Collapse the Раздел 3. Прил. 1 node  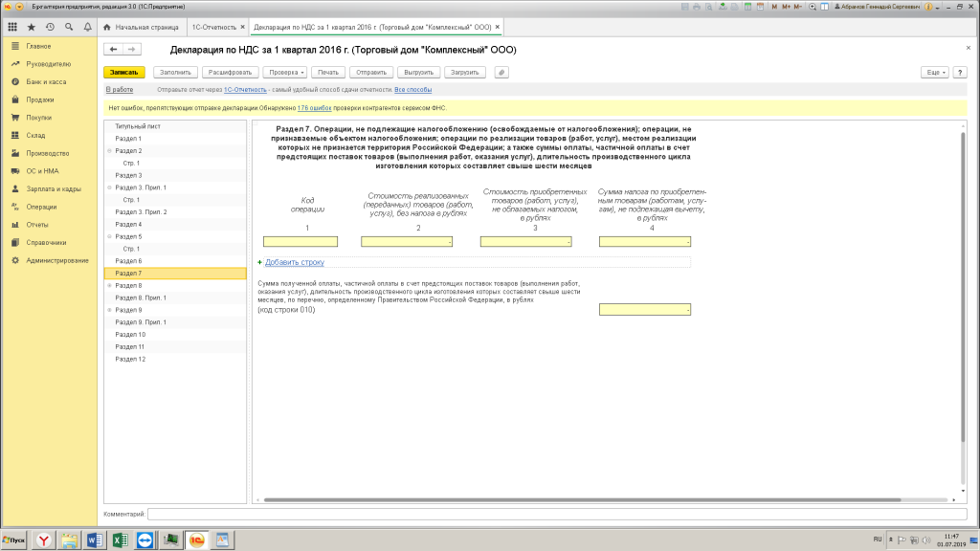(109, 187)
